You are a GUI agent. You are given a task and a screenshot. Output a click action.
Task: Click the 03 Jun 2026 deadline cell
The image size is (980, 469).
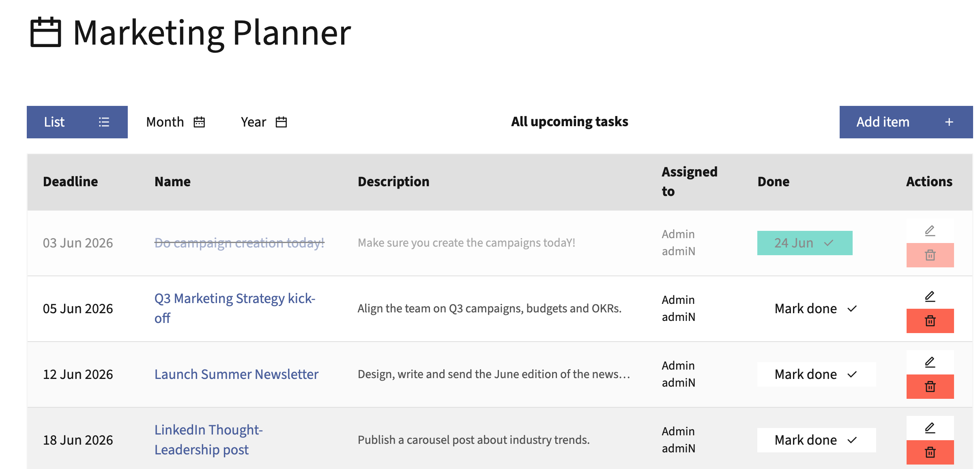pyautogui.click(x=78, y=243)
